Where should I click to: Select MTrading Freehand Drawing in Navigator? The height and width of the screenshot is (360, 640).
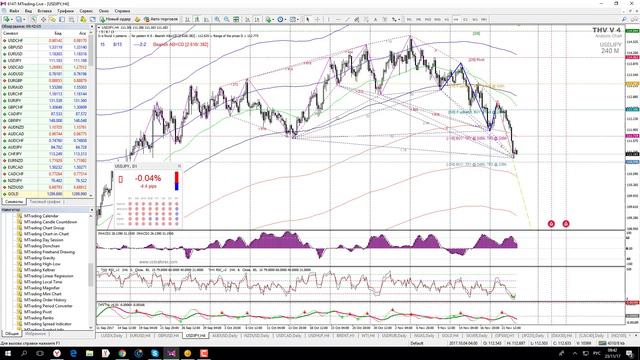(x=49, y=252)
